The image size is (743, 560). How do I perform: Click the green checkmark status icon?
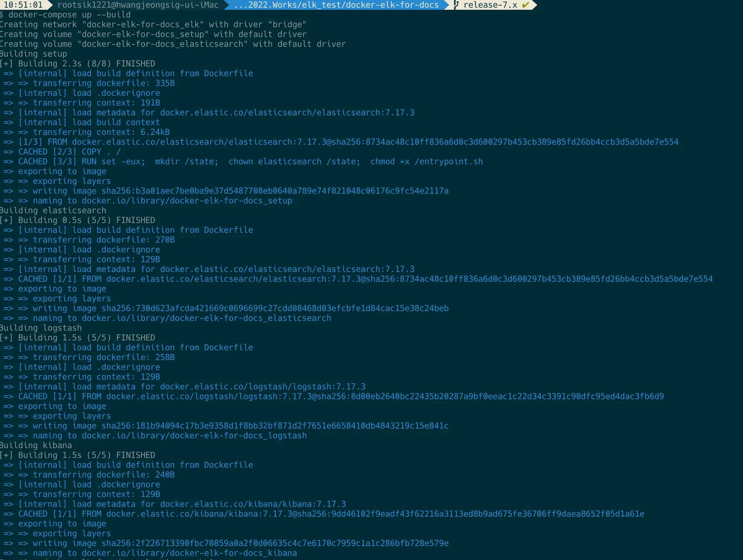click(525, 5)
